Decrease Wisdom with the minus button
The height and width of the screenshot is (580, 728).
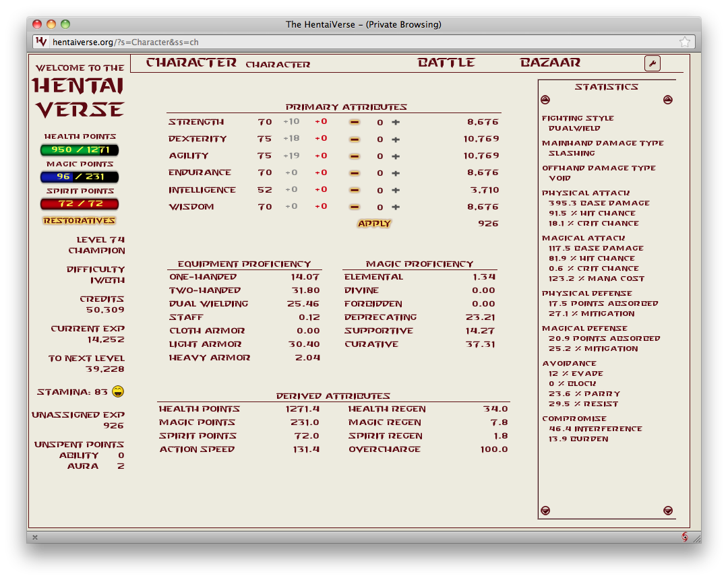click(355, 207)
